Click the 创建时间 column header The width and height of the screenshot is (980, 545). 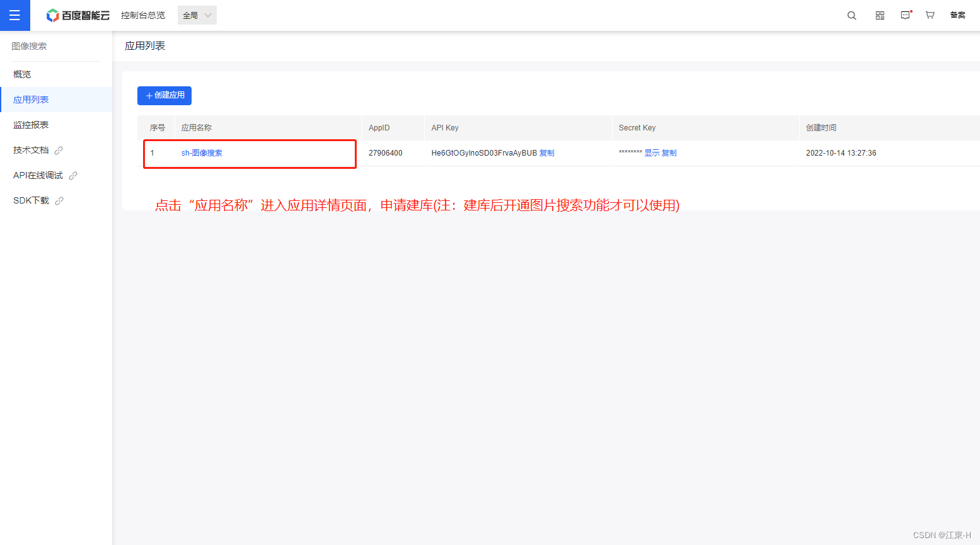(x=821, y=128)
